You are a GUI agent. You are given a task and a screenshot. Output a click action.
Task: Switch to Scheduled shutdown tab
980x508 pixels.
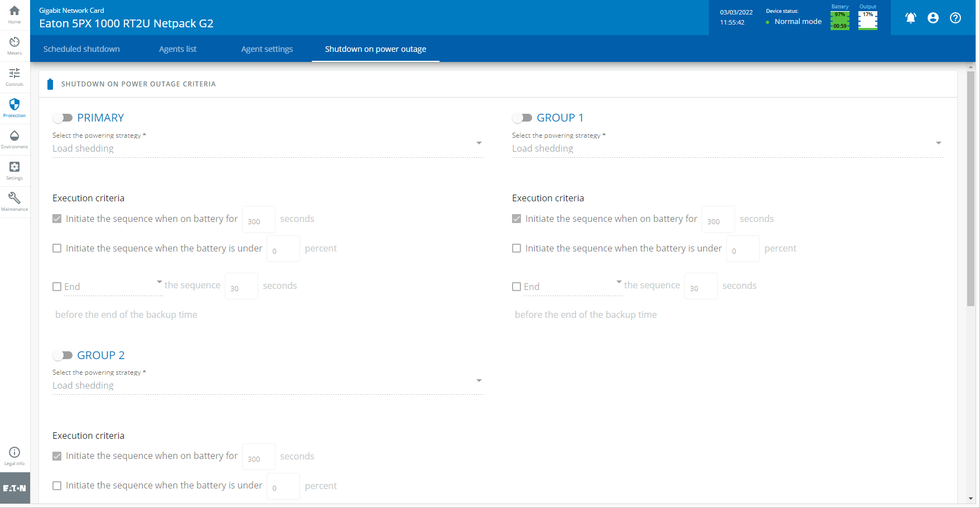(x=81, y=49)
